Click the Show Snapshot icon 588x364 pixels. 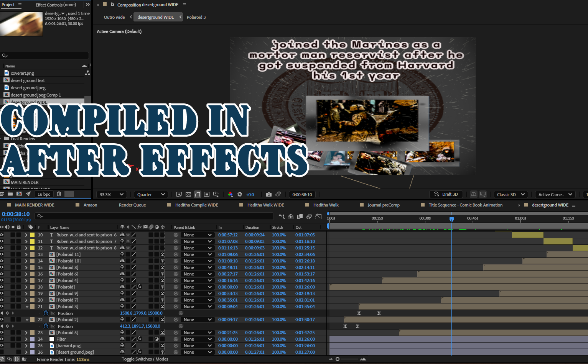click(x=278, y=194)
